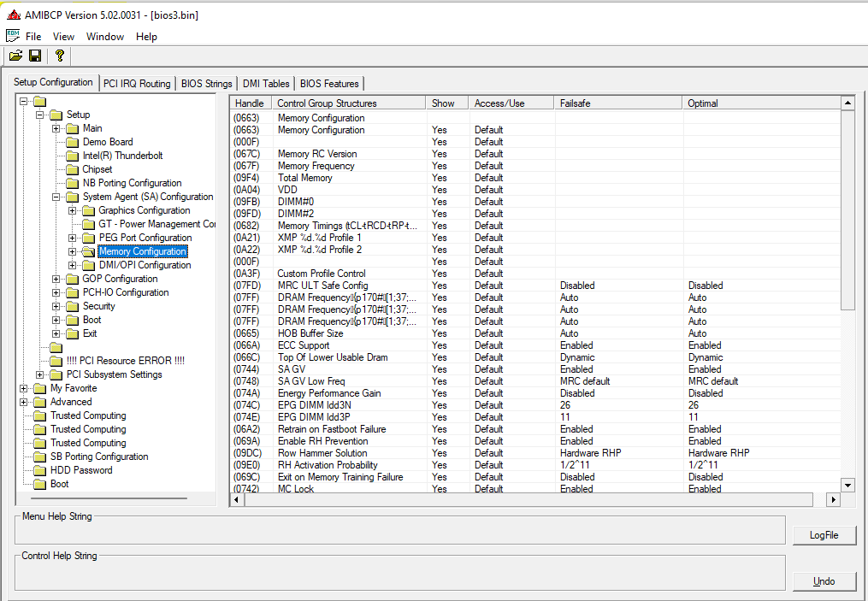Select the SA GV Low Freq row
Screen dimensions: 868x601
tap(534, 381)
